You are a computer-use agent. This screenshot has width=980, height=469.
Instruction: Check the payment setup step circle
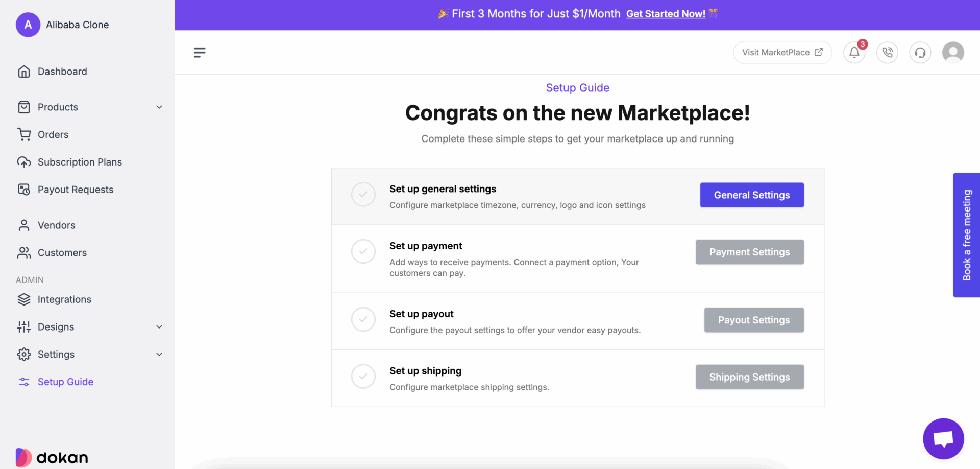point(363,251)
